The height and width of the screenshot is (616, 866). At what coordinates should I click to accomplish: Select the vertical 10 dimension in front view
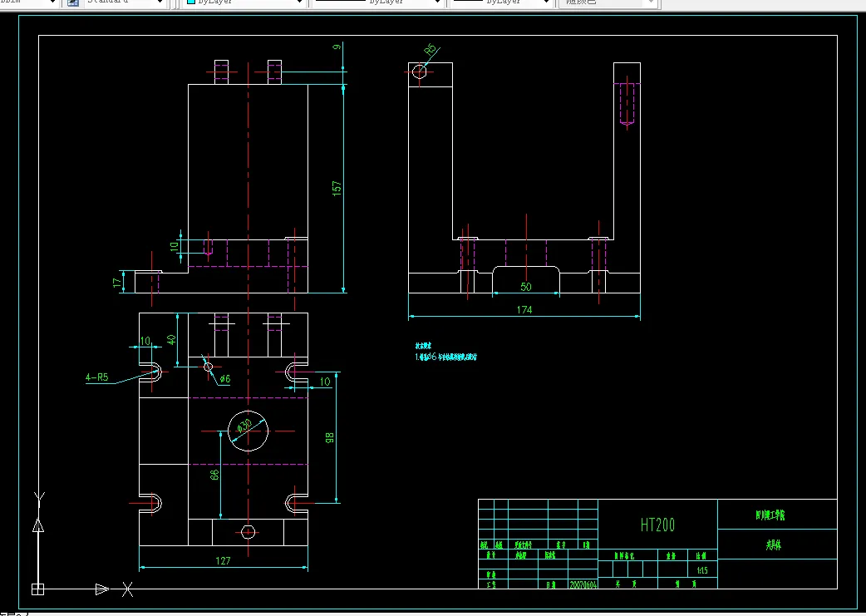[175, 246]
